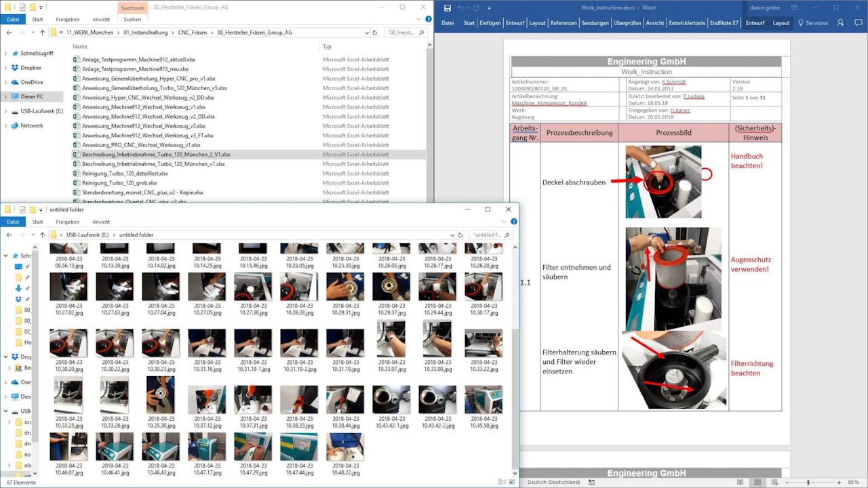
Task: Click Deutsch (Deutschland) in Word's status bar
Action: coord(554,482)
